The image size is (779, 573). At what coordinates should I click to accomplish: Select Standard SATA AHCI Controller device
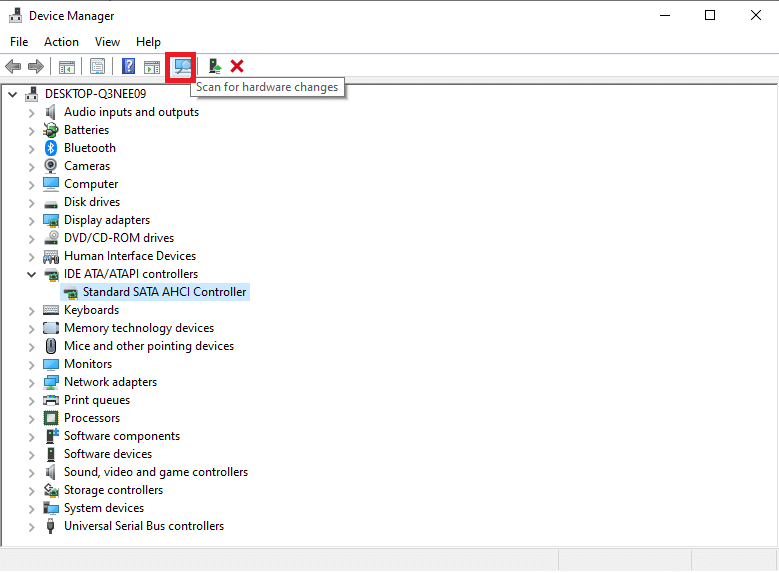[164, 292]
